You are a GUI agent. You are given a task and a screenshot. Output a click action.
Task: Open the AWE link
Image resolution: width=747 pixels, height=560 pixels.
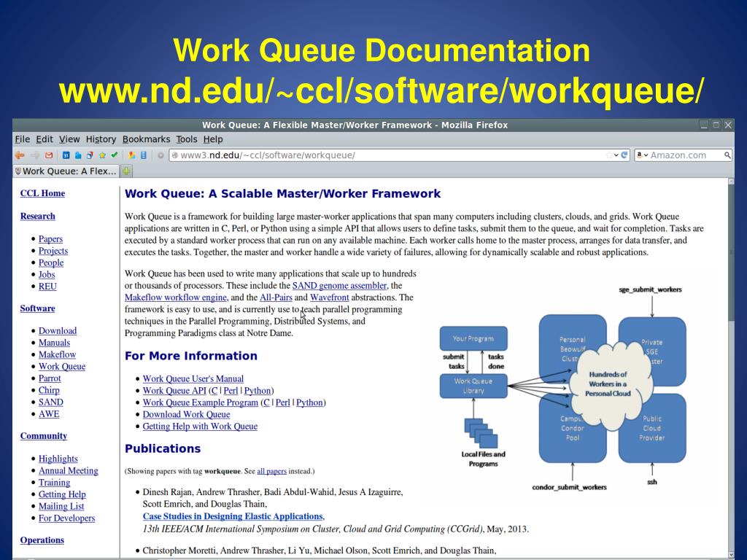[x=49, y=414]
